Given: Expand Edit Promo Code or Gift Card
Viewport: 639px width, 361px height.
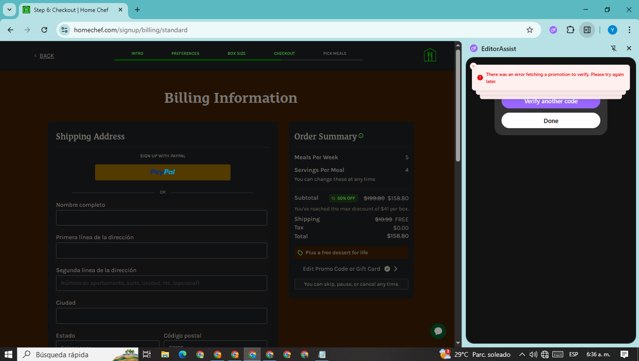Looking at the screenshot, I should coord(350,269).
